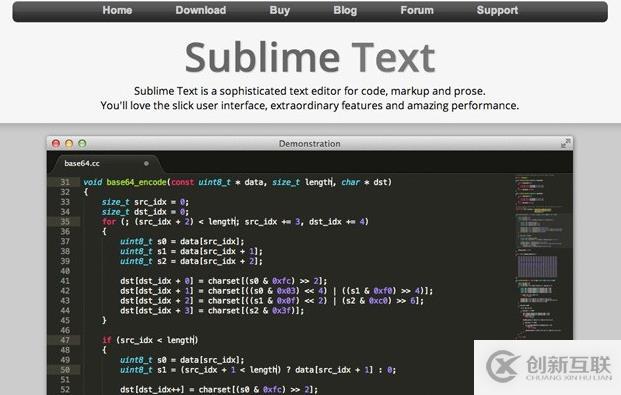The height and width of the screenshot is (395, 621).
Task: Click 'uint8_t s2' declaration on line 39
Action: pyautogui.click(x=143, y=261)
